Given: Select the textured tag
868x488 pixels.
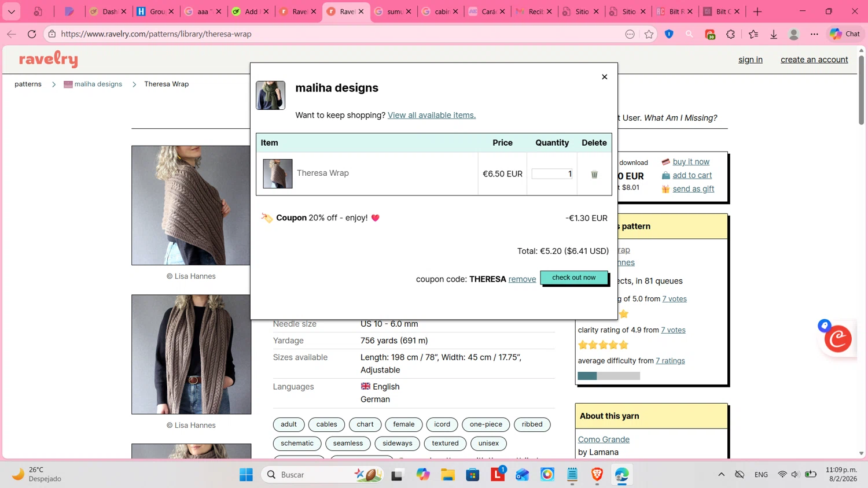Looking at the screenshot, I should point(445,443).
